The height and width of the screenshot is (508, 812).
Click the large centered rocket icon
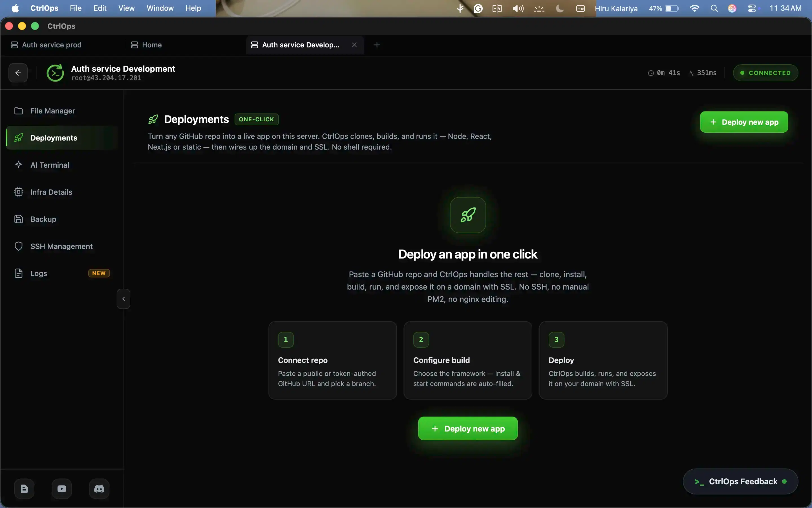coord(468,215)
